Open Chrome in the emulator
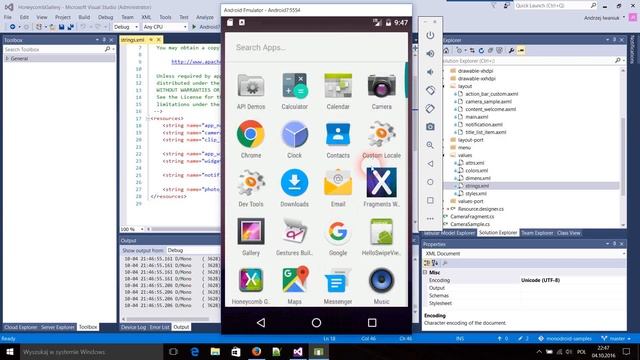Viewport: 640px width, 360px height. pos(251,140)
